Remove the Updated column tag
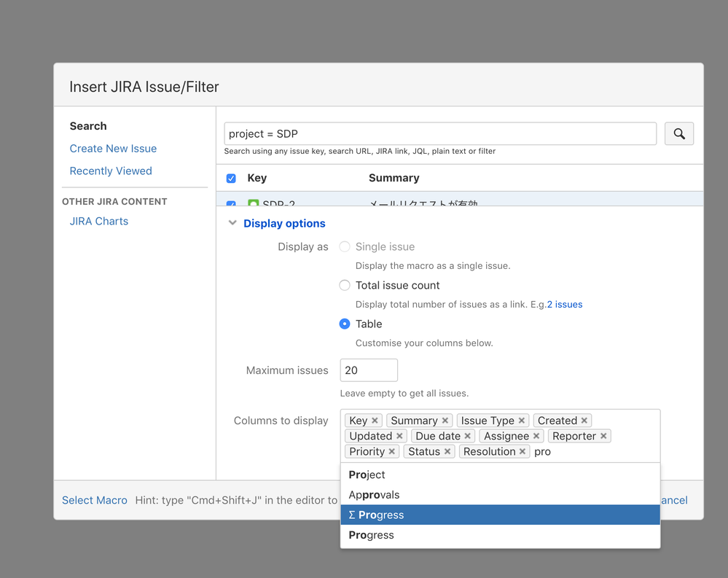The height and width of the screenshot is (578, 728). [x=399, y=436]
